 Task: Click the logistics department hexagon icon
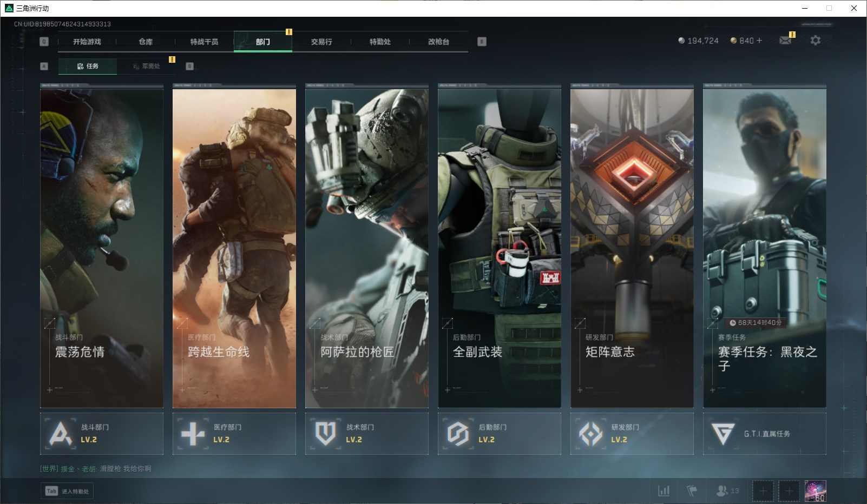(x=458, y=434)
